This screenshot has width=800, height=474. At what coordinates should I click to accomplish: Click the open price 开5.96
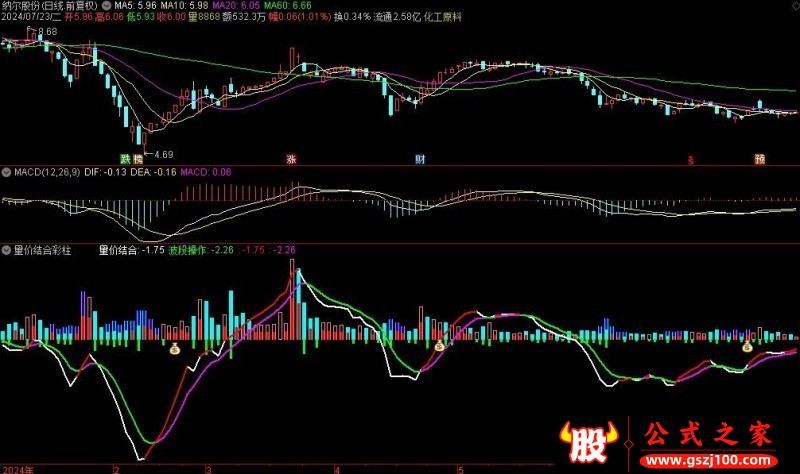(x=79, y=17)
